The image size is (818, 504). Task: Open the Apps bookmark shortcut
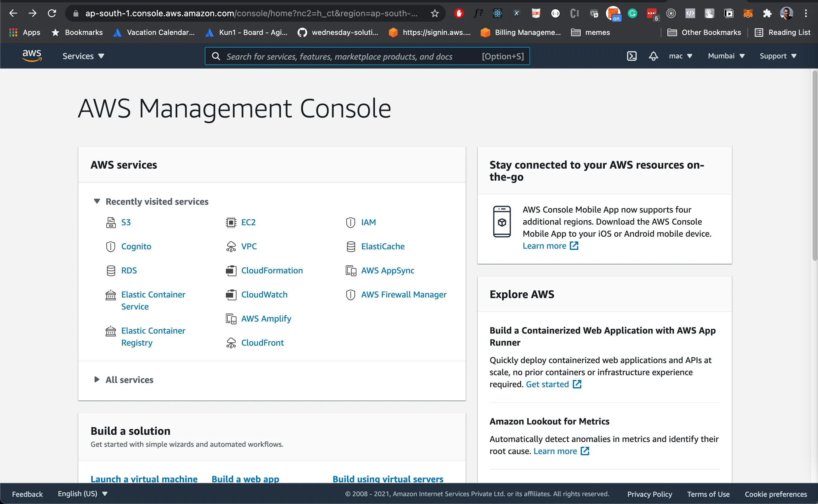tap(25, 32)
